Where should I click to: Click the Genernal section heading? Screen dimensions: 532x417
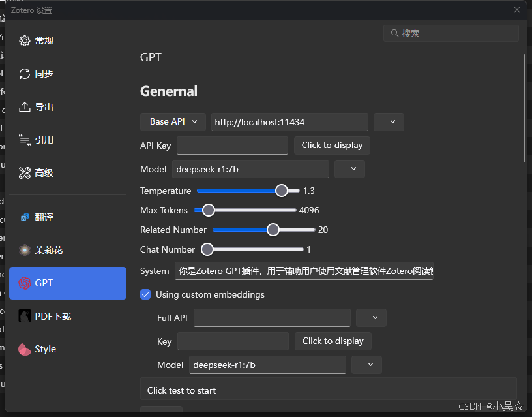coord(169,91)
